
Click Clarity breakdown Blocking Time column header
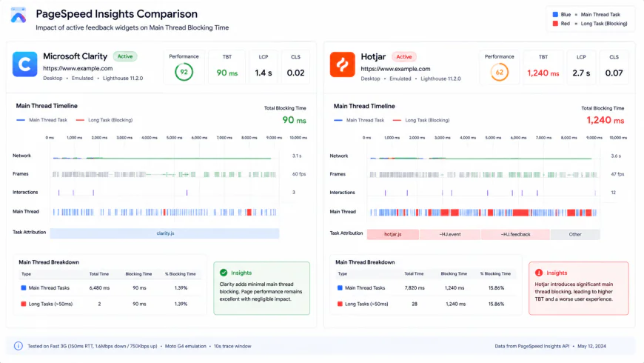(138, 274)
